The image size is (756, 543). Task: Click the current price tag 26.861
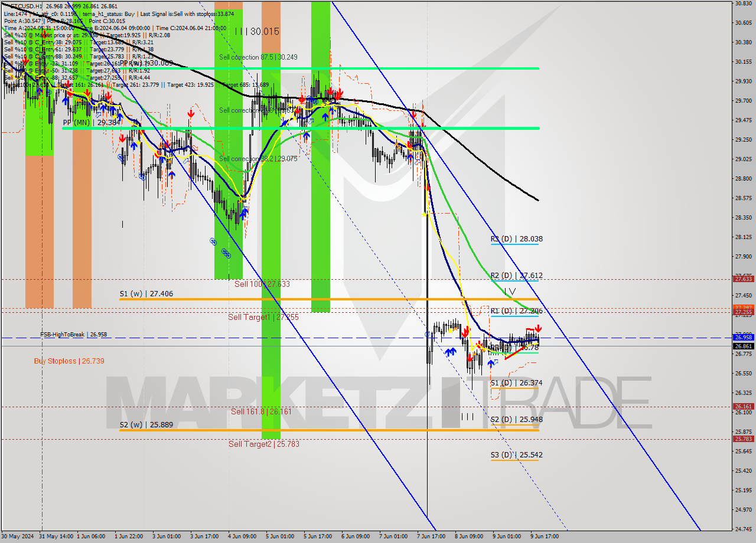[x=743, y=346]
